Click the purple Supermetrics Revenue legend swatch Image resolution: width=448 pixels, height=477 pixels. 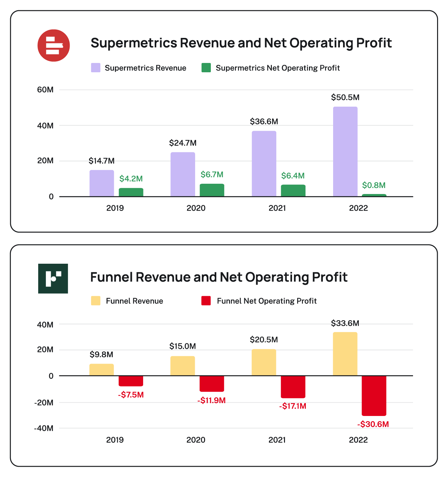pos(96,68)
